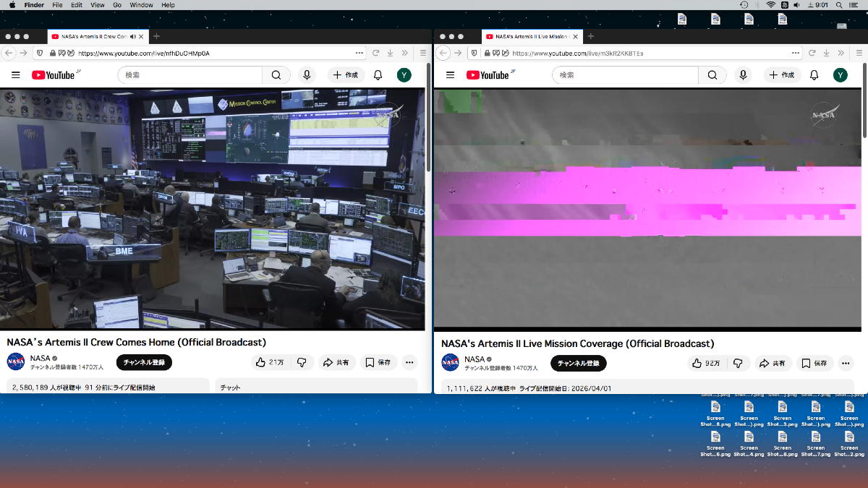Open the 作成 create menu in left window
Screen dimensions: 868x488
pyautogui.click(x=346, y=74)
